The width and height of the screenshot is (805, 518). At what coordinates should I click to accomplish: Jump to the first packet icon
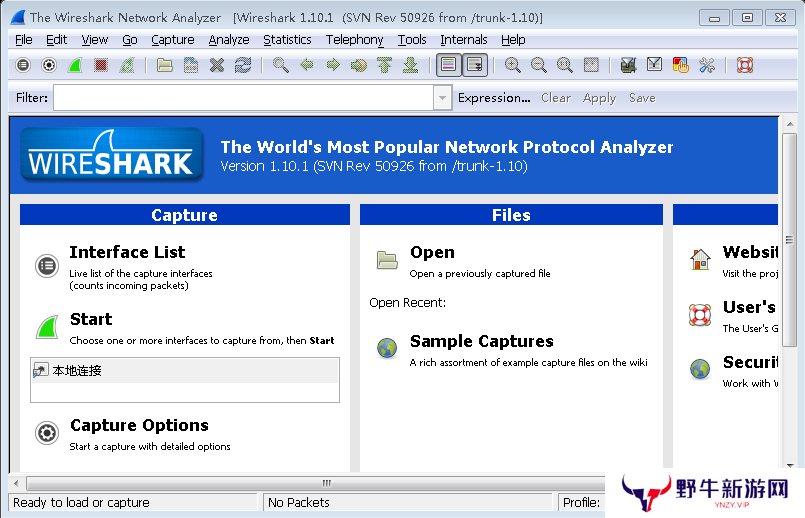385,65
